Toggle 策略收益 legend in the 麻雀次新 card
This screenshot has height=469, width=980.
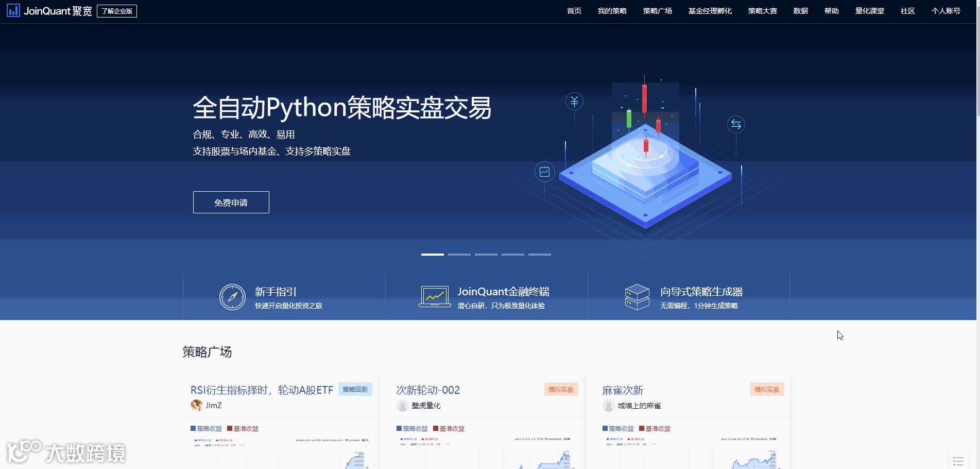click(x=618, y=429)
